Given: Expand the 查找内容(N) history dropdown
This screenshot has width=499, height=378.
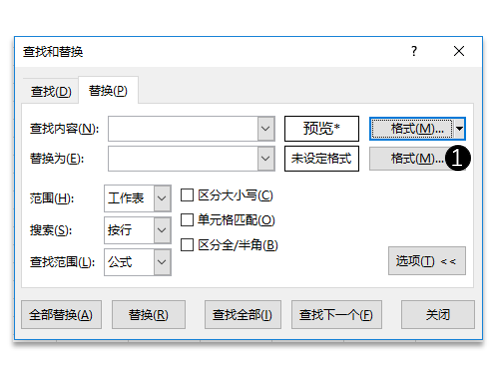Looking at the screenshot, I should 266,129.
